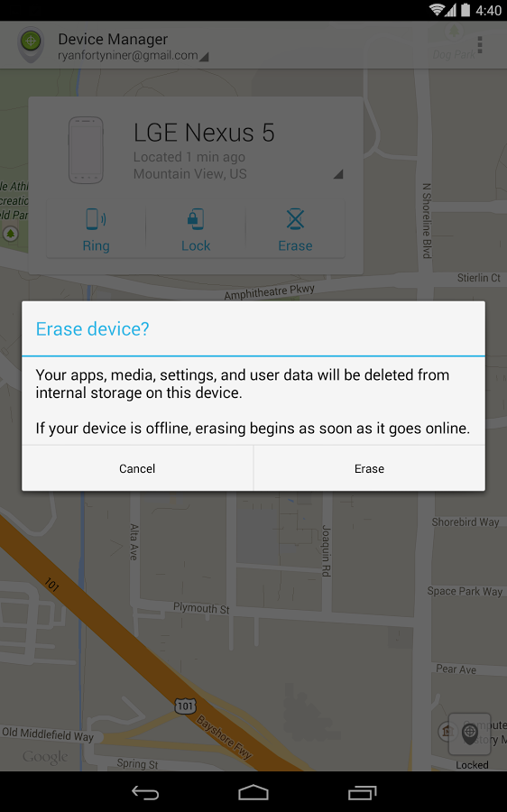
Task: Tap the Google logo on the map
Action: coord(45,758)
